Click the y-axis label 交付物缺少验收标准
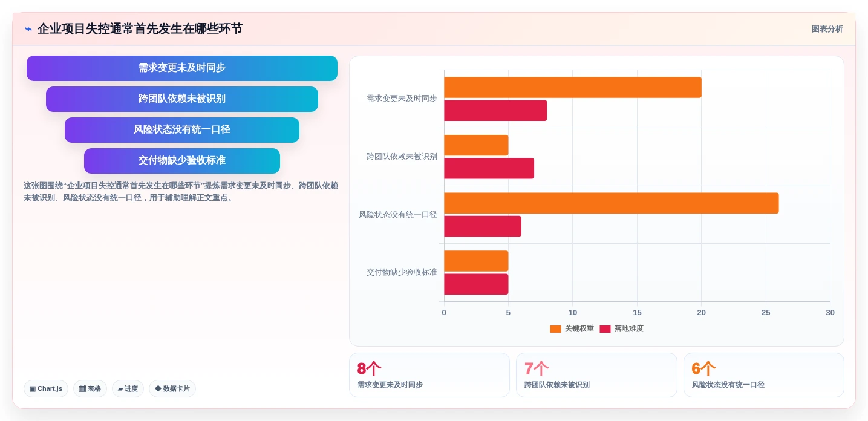This screenshot has width=868, height=421. pyautogui.click(x=402, y=272)
